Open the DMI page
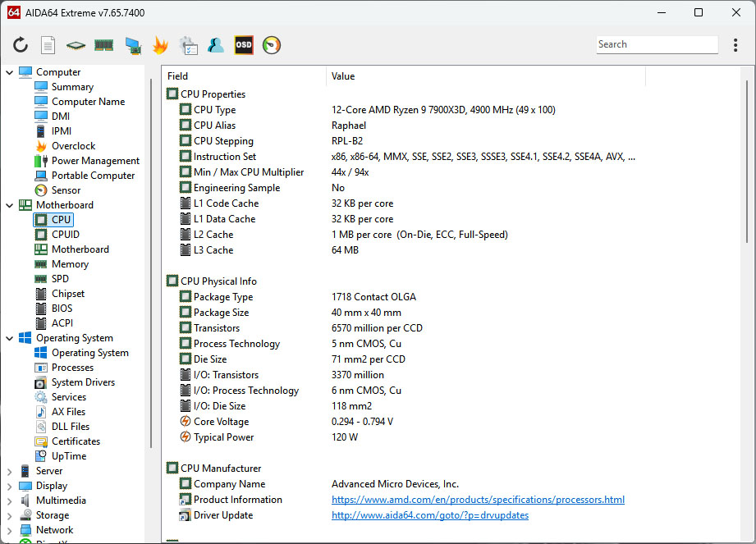The image size is (756, 544). pyautogui.click(x=61, y=117)
